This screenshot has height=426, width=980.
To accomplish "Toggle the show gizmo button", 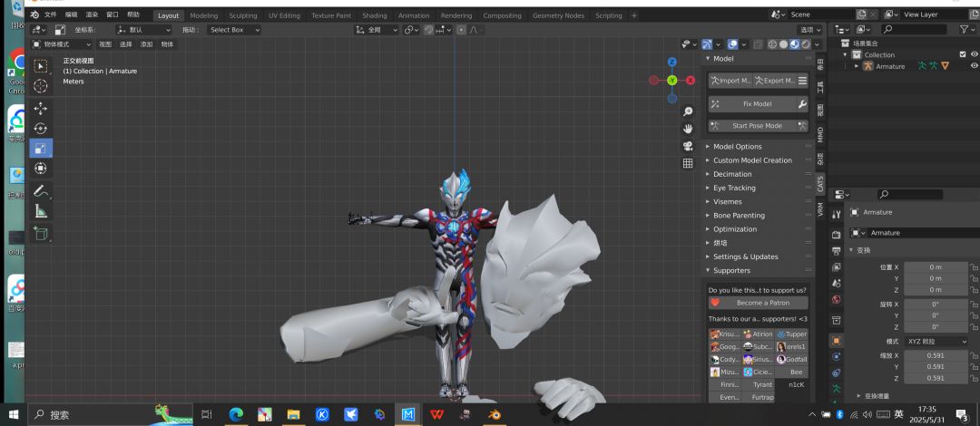I will 707,44.
